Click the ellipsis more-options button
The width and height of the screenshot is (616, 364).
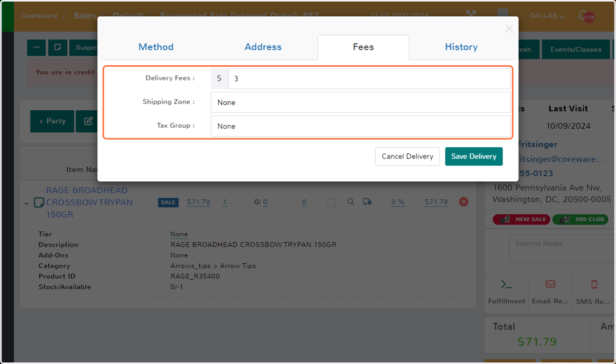pos(36,48)
